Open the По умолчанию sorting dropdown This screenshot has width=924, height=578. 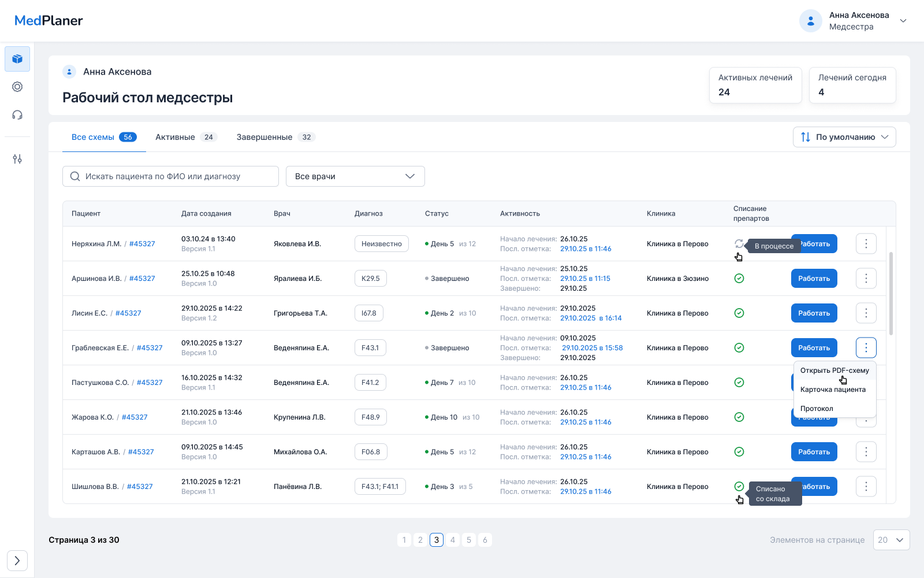pos(844,137)
